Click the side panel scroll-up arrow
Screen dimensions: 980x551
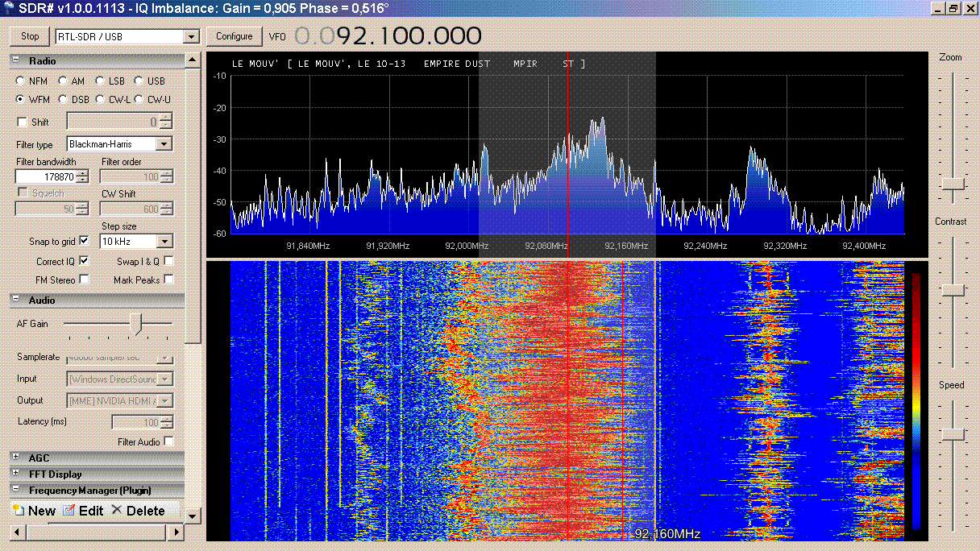point(192,60)
